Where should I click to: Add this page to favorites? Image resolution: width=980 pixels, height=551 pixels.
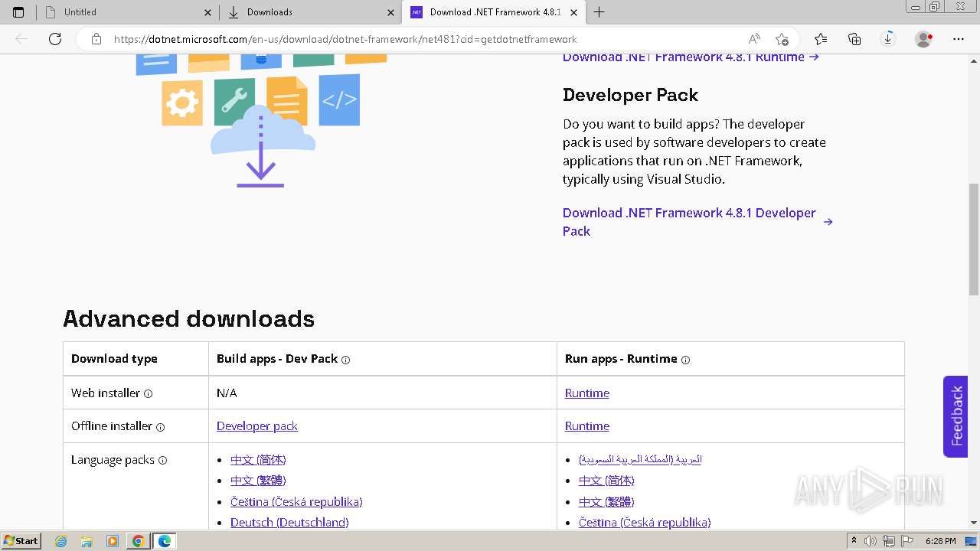click(x=782, y=39)
